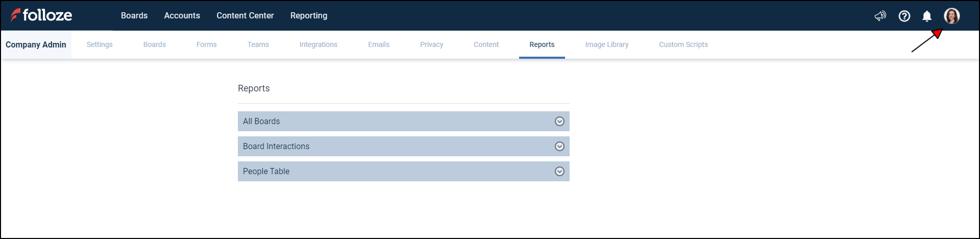The image size is (980, 239).
Task: Open the Integrations tab
Action: (318, 45)
